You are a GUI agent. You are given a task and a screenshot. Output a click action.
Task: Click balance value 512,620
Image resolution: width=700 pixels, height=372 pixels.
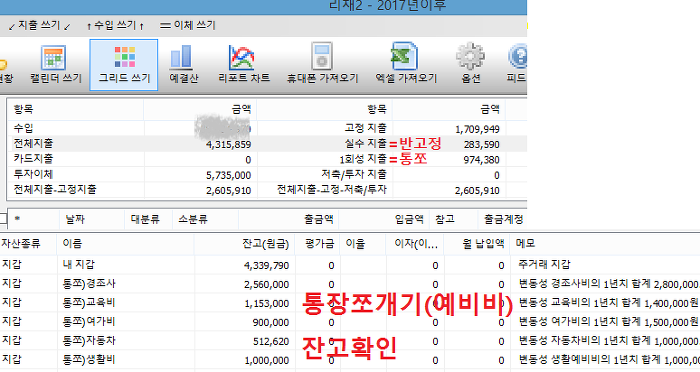271,342
